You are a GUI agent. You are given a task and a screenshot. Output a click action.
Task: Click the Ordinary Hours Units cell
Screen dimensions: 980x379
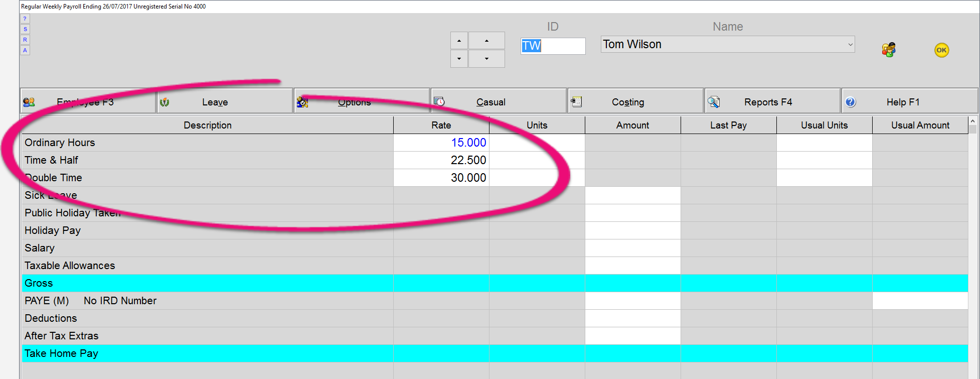537,143
